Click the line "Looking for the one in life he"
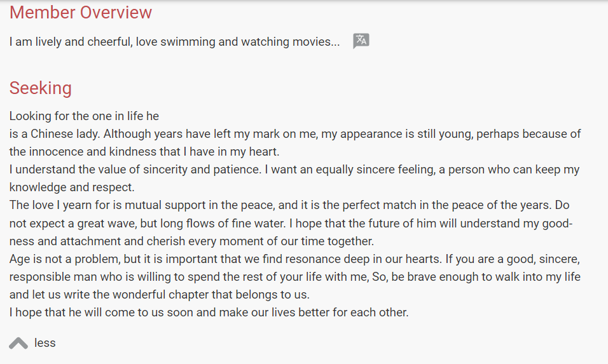This screenshot has width=608, height=364. click(84, 116)
